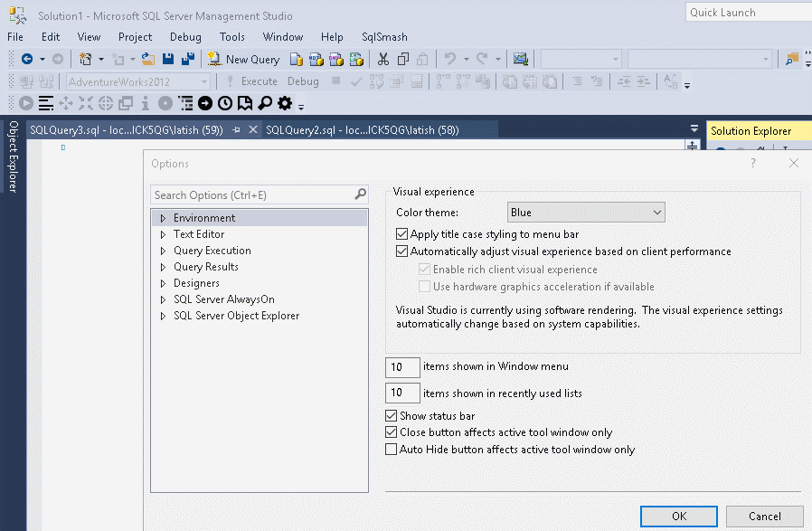
Task: Click the Save All disks icon
Action: tap(187, 59)
